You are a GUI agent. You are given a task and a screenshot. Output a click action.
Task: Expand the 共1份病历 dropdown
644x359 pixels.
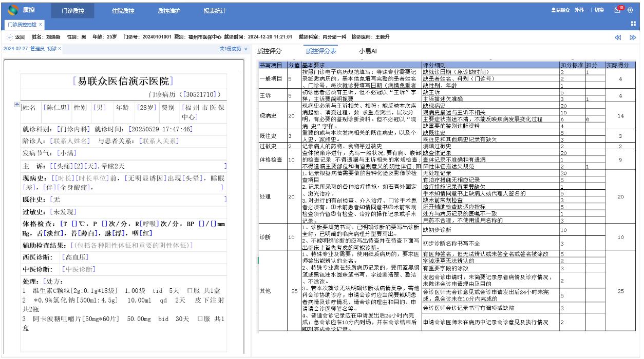click(233, 49)
